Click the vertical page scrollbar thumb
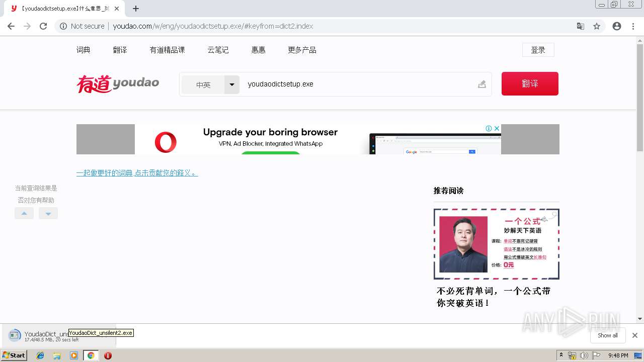Screen dimensions: 644x362 640,97
